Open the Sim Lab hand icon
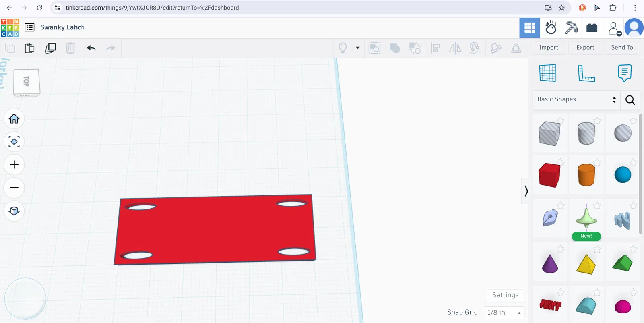Viewport: 644px width, 323px height. (551, 28)
